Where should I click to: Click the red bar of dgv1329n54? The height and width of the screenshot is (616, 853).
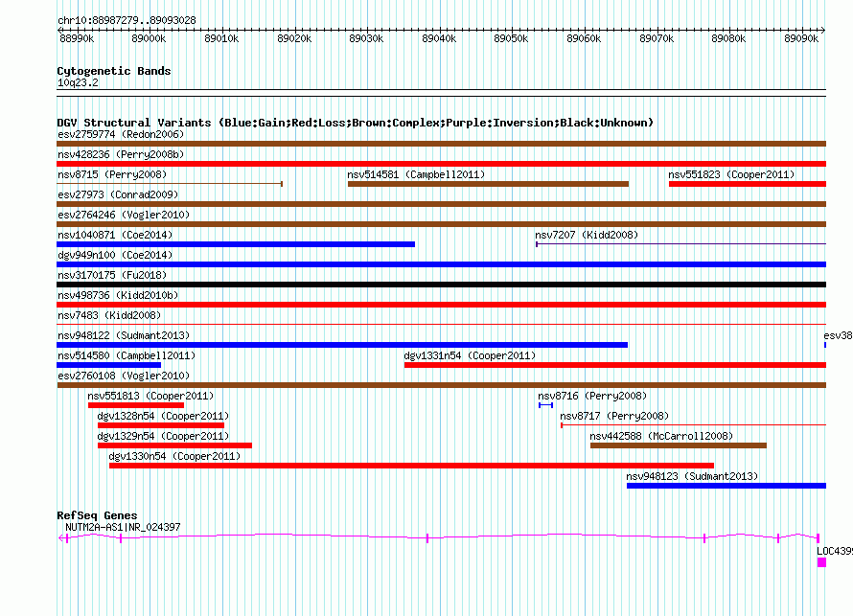[x=174, y=445]
